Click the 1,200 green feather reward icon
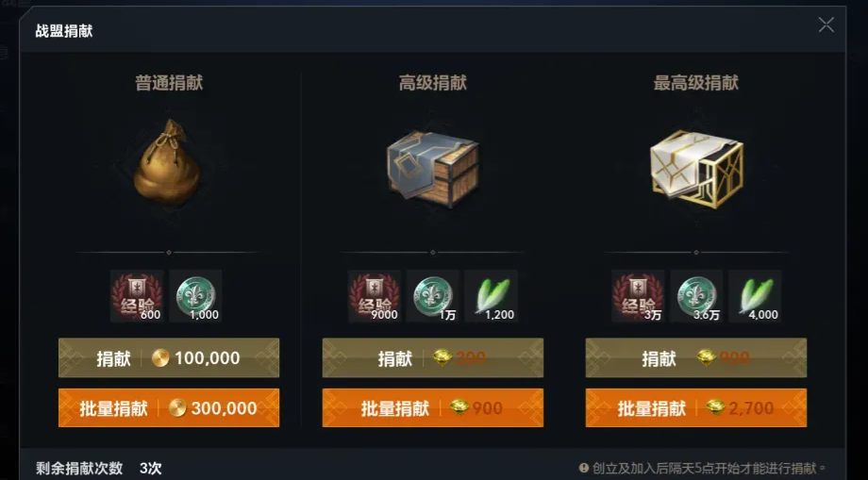Viewport: 868px width, 480px height. [x=491, y=296]
